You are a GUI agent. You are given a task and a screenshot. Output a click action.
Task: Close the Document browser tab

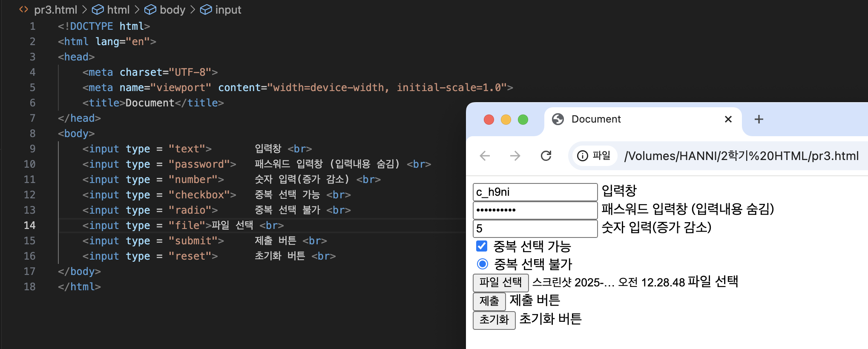pyautogui.click(x=728, y=119)
